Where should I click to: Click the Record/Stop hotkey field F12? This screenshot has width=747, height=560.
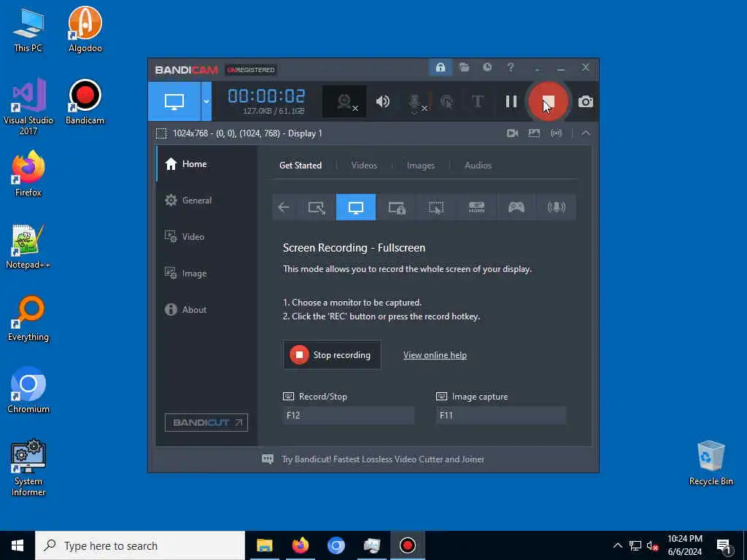coord(348,415)
